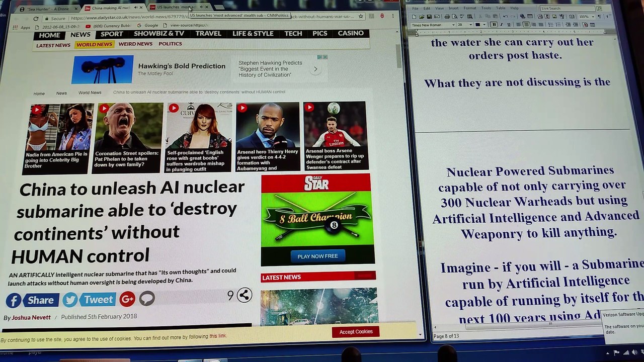
Task: Click the Print icon in Works toolbar
Action: point(447,17)
